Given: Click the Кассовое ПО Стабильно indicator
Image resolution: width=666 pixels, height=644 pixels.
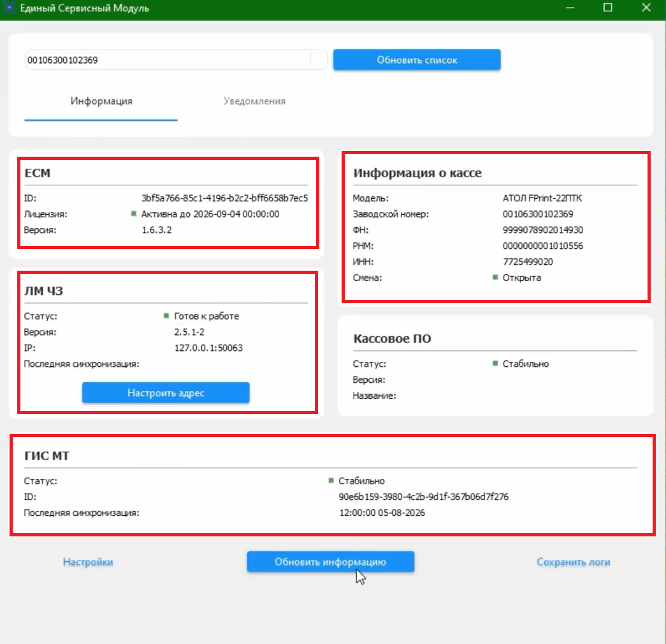Looking at the screenshot, I should (495, 363).
